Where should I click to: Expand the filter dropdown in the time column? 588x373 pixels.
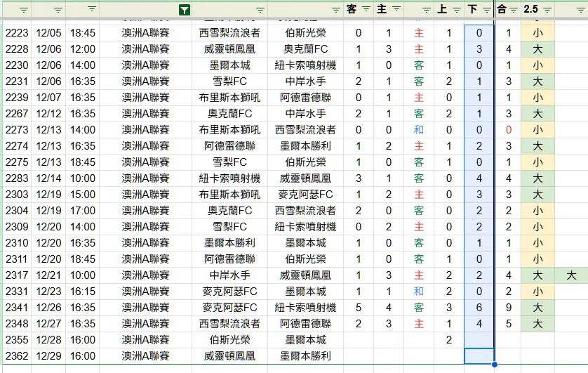92,10
